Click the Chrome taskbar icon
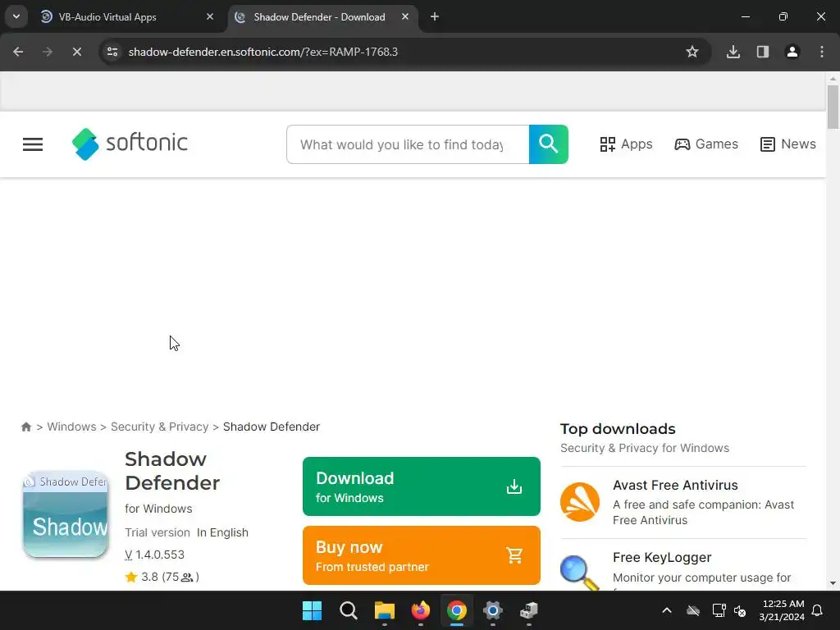Screen dimensions: 840x630 tap(456, 610)
